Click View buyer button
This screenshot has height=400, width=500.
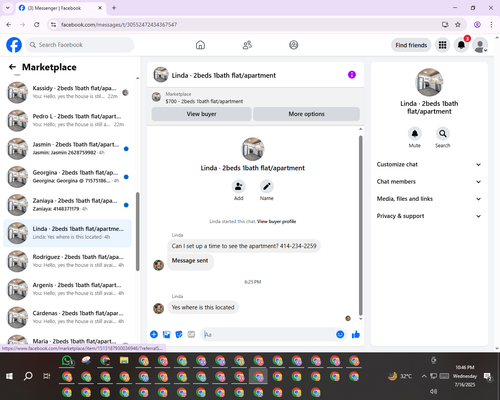point(201,114)
